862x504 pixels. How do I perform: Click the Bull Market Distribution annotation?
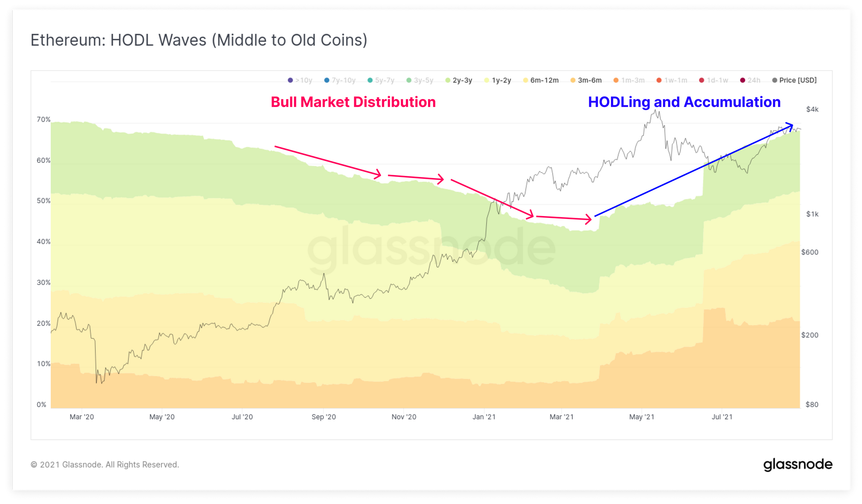[353, 102]
